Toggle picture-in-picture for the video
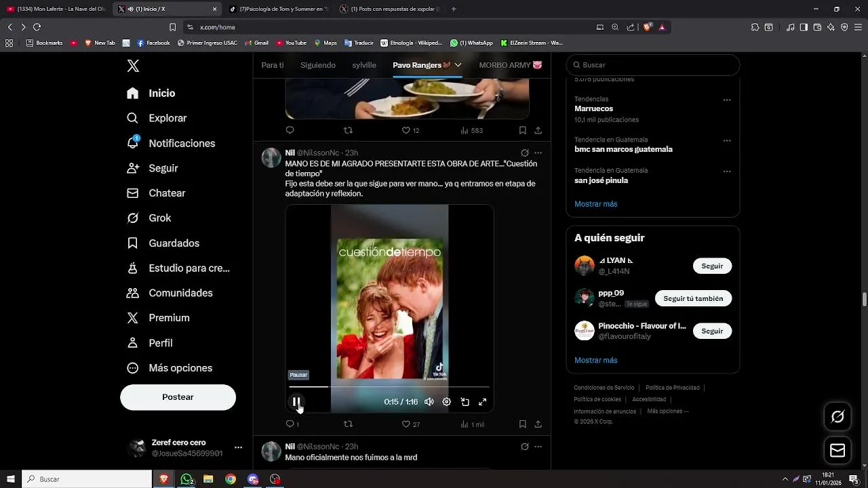868x488 pixels. tap(465, 402)
